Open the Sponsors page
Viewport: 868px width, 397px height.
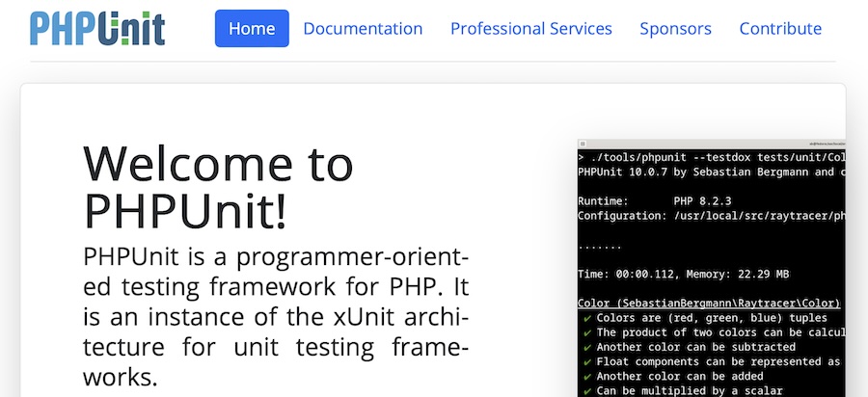click(675, 29)
